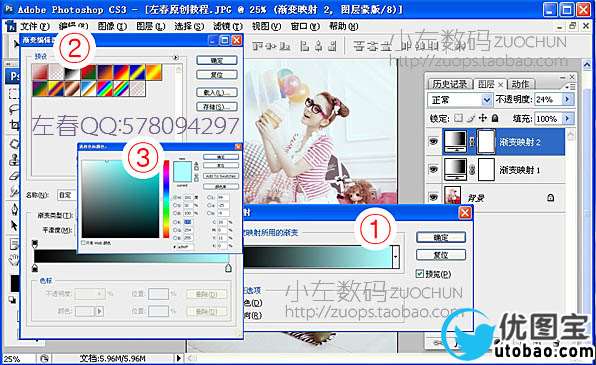Select the L radio button in color picker

tap(209, 198)
